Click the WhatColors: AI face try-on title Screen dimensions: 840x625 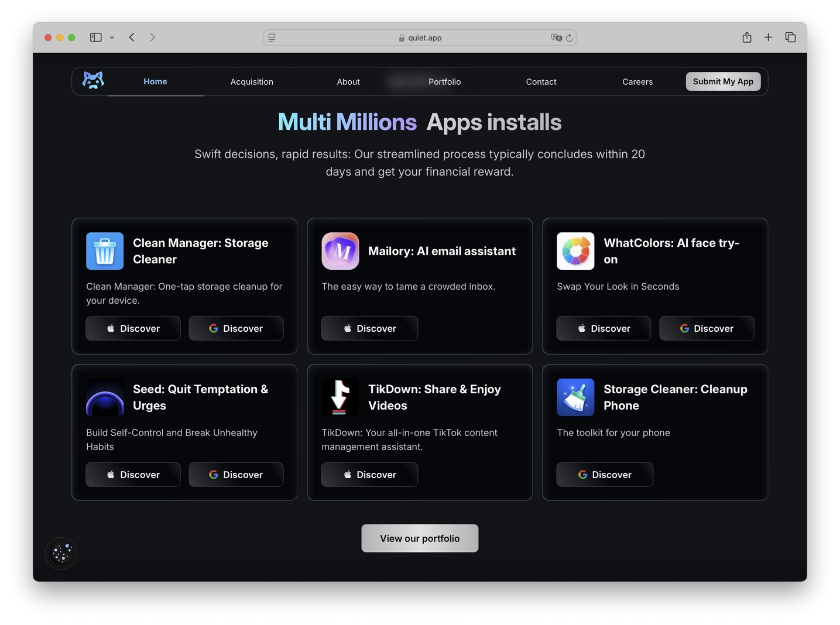pyautogui.click(x=671, y=251)
